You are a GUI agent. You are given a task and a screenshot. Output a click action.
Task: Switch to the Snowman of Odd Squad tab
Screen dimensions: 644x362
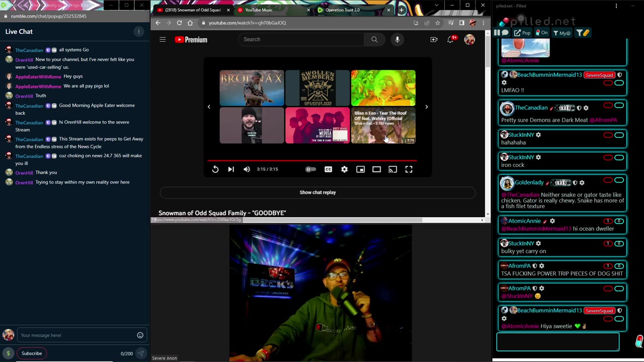tap(193, 10)
